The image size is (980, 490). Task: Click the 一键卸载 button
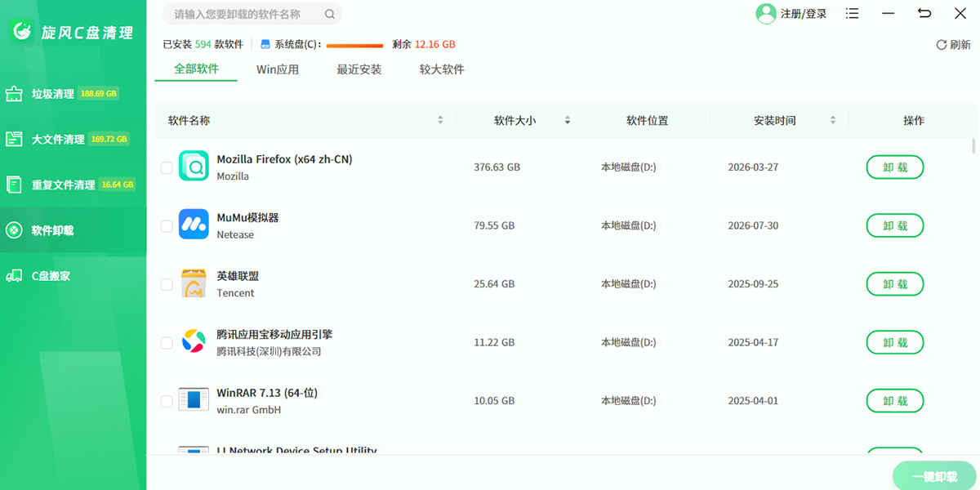[x=934, y=476]
